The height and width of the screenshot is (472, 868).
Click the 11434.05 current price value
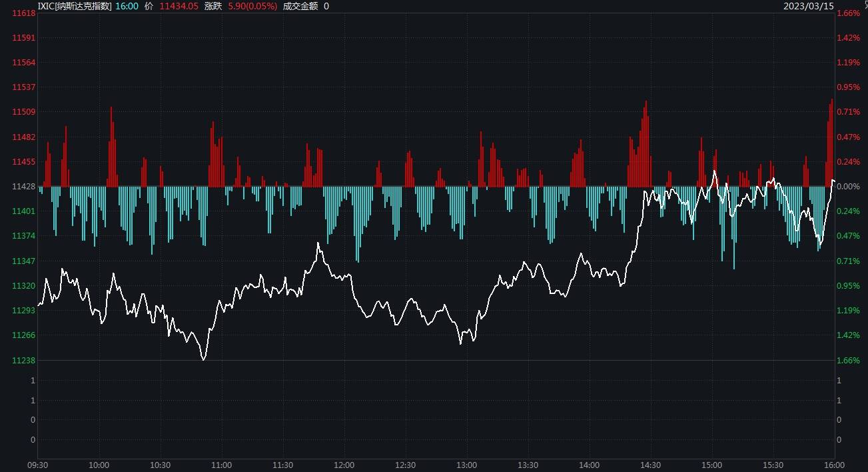179,6
